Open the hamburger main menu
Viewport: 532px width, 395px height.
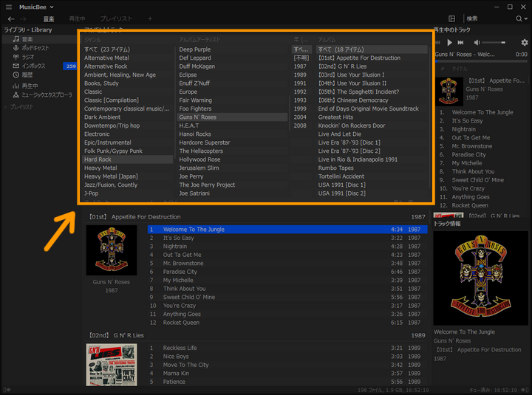(x=9, y=7)
